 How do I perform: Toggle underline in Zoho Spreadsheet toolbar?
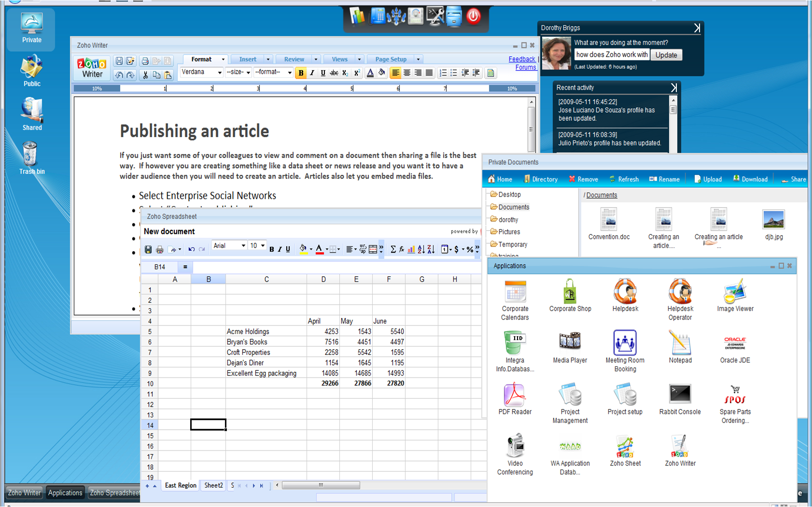click(x=288, y=249)
